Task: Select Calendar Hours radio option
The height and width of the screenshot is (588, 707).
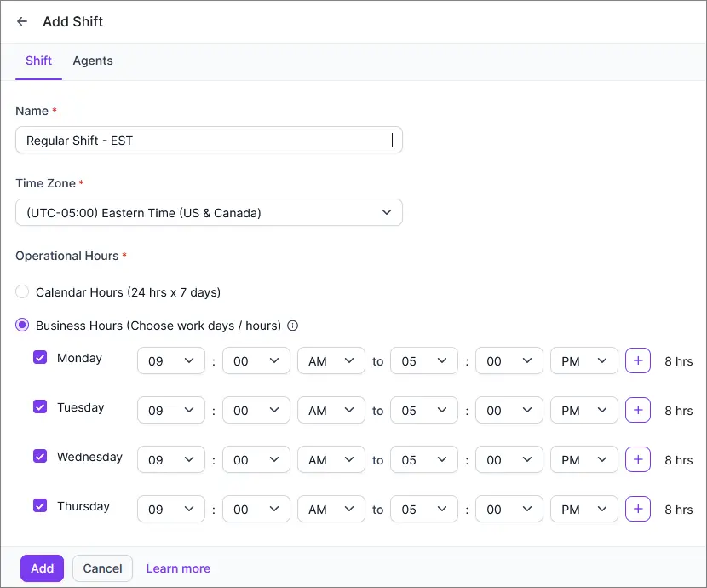Action: [22, 291]
